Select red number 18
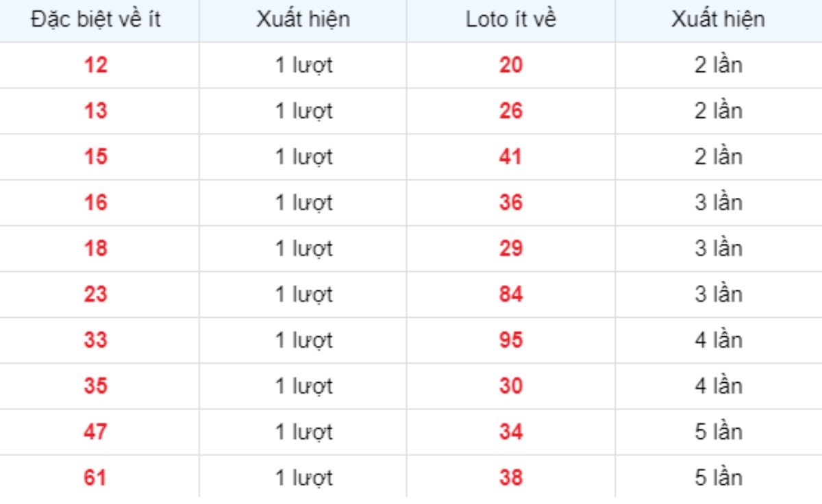822x504 pixels. point(96,249)
